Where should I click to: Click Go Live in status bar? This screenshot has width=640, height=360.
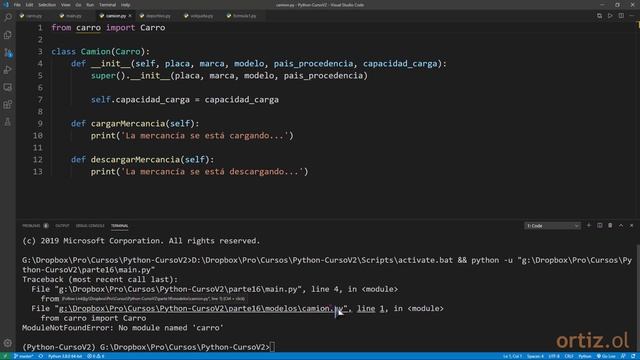[x=606, y=356]
